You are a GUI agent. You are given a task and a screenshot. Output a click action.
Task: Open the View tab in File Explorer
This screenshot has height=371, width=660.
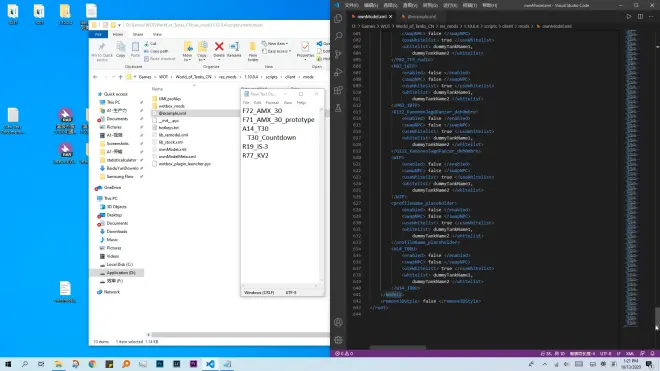[x=157, y=35]
